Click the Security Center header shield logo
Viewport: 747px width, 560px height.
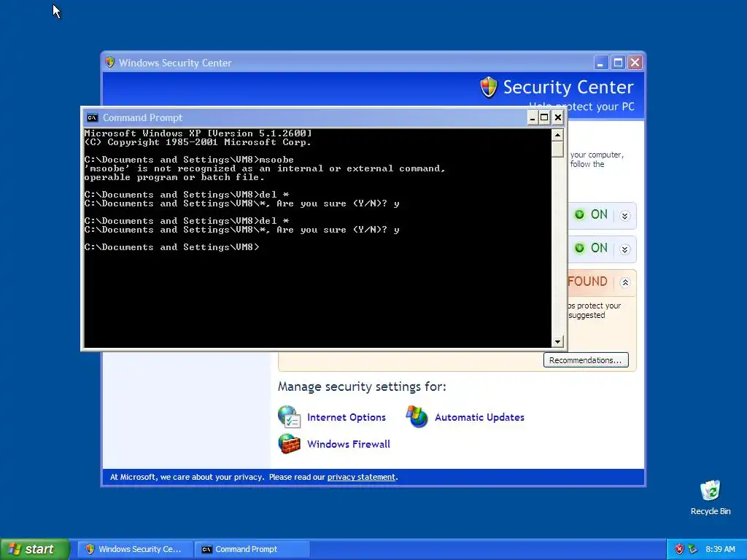point(488,87)
